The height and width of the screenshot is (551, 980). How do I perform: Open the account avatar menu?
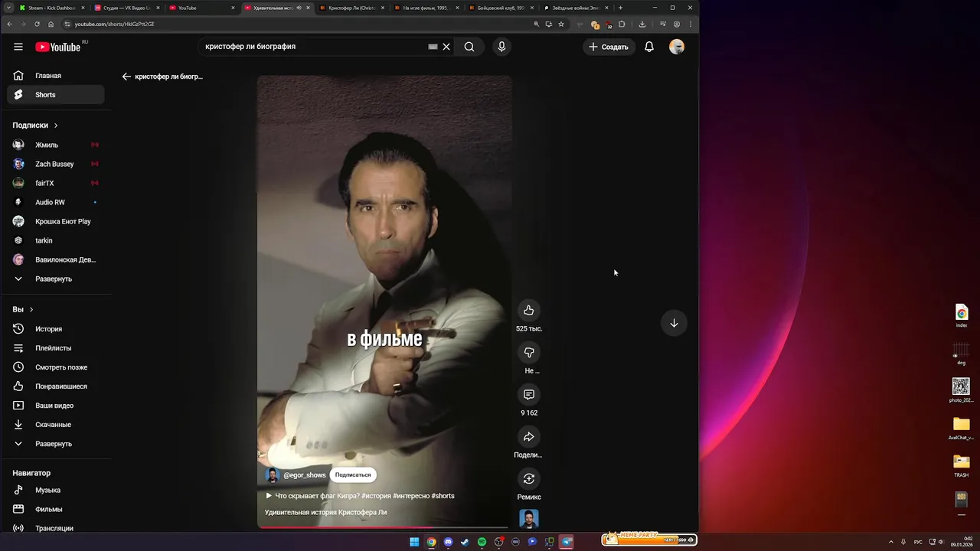677,47
